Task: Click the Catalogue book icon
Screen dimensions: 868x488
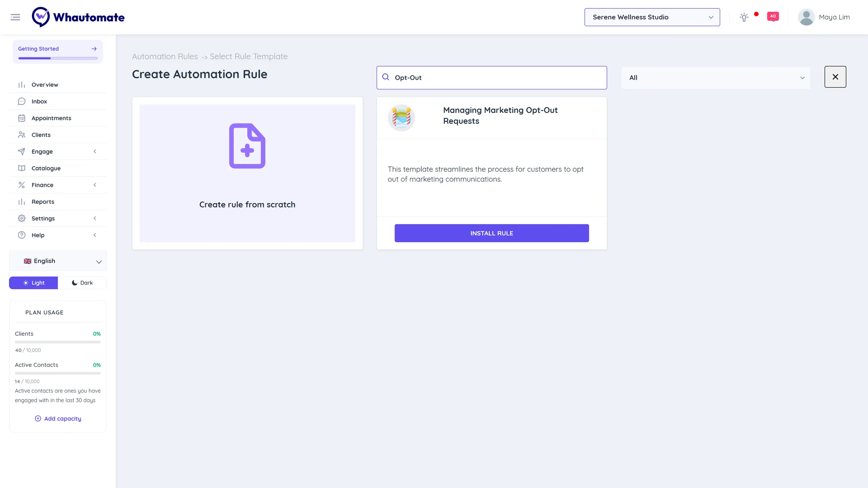Action: pyautogui.click(x=22, y=168)
